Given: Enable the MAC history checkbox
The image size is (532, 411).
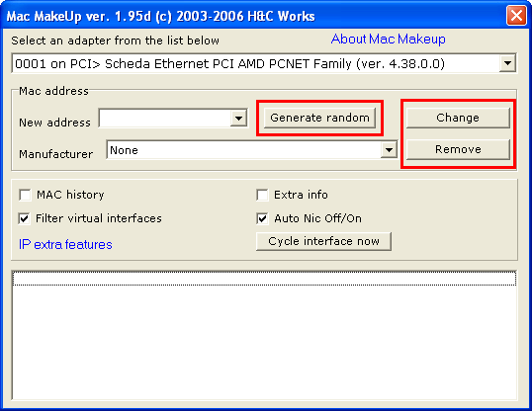Looking at the screenshot, I should (x=25, y=195).
